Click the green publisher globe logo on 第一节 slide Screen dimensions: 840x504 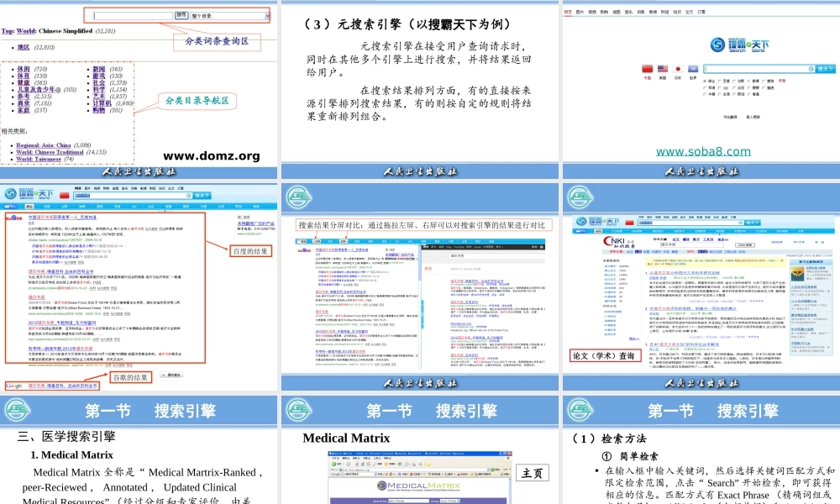pos(18,411)
